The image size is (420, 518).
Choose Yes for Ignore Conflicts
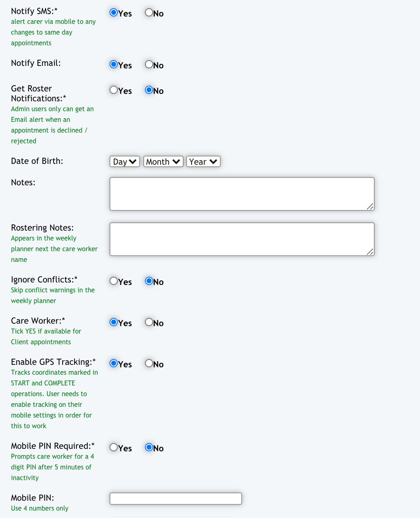pyautogui.click(x=114, y=281)
